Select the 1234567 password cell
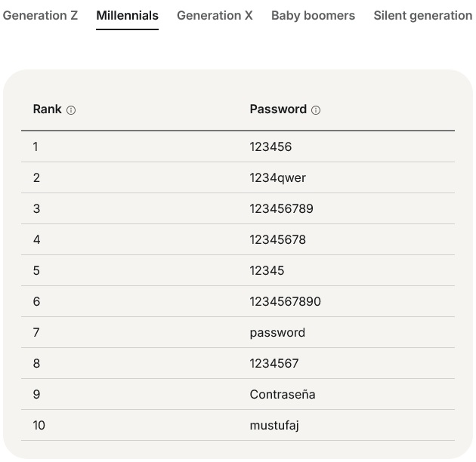The height and width of the screenshot is (462, 476). [274, 363]
